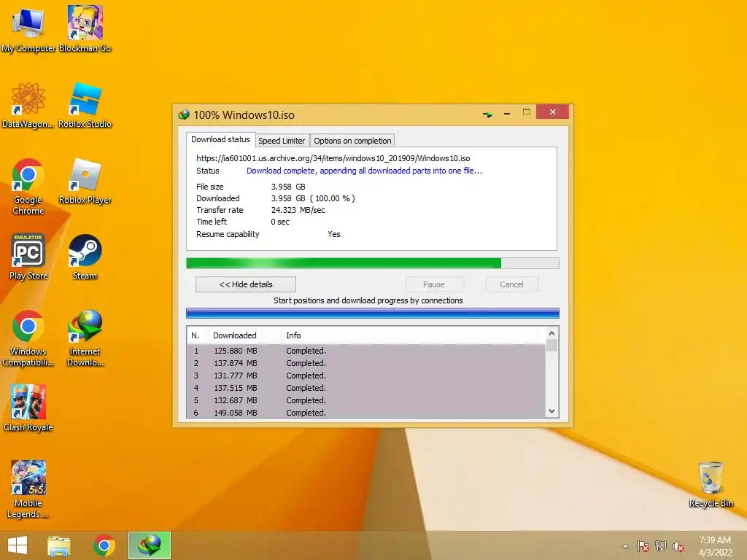Switch to Options on completion tab
This screenshot has width=747, height=560.
coord(352,141)
